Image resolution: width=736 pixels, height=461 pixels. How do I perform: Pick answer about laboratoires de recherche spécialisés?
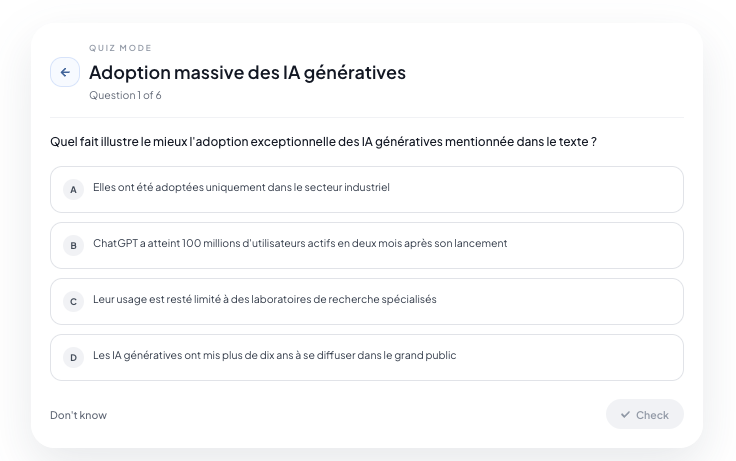coord(367,301)
